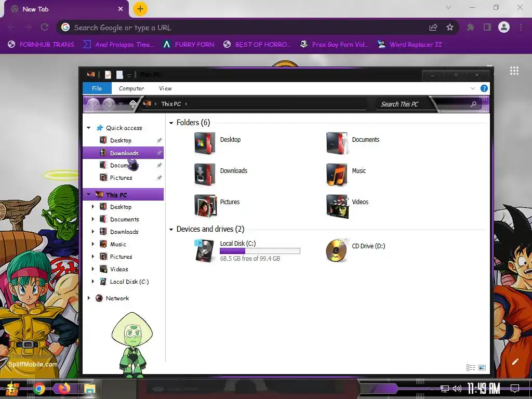This screenshot has width=532, height=399.
Task: Select Downloads in Quick access
Action: click(123, 153)
